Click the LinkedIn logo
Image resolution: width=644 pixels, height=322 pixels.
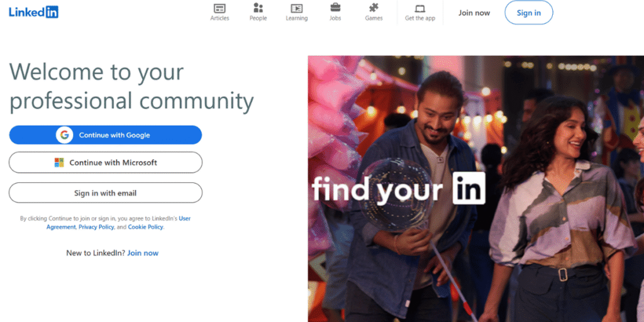point(34,12)
